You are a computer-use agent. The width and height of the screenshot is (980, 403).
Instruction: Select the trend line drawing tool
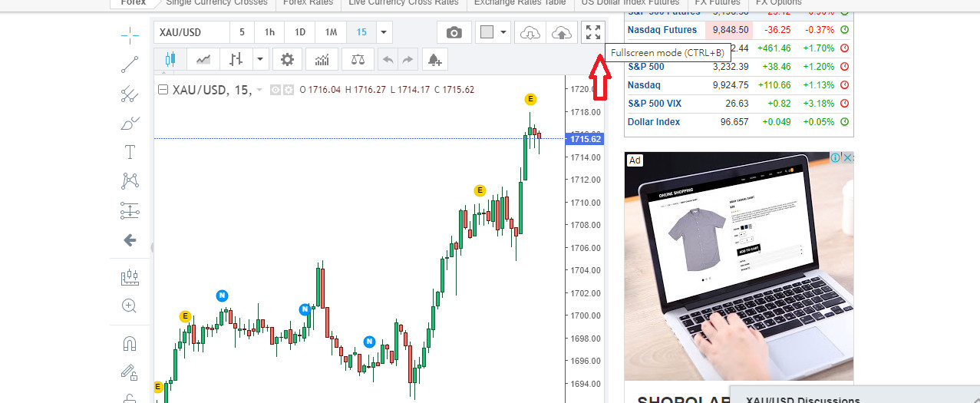click(x=130, y=64)
